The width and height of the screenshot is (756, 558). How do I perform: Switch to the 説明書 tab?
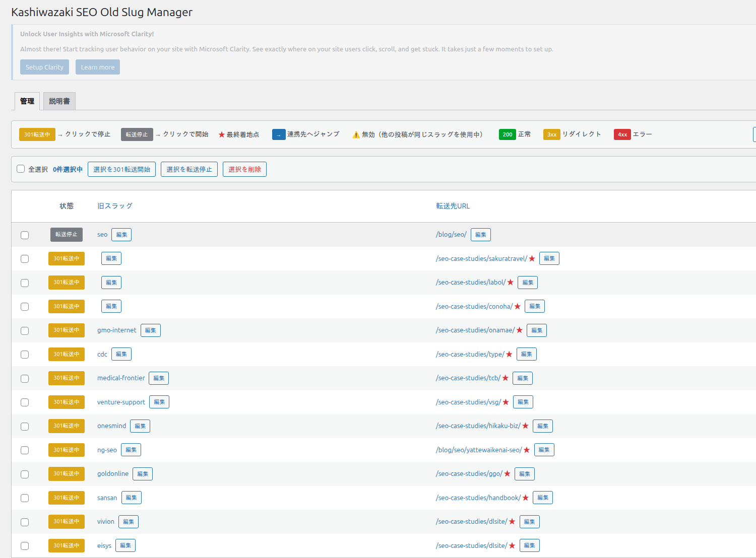click(x=59, y=101)
